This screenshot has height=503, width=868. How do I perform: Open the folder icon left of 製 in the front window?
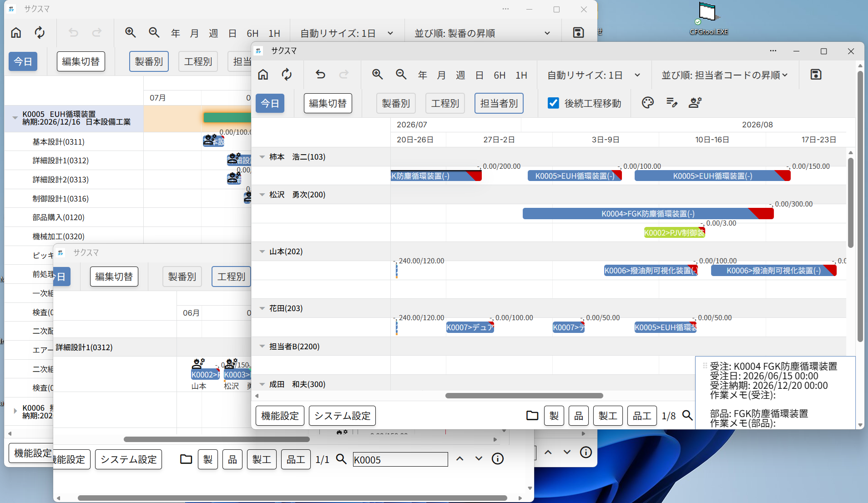point(532,416)
